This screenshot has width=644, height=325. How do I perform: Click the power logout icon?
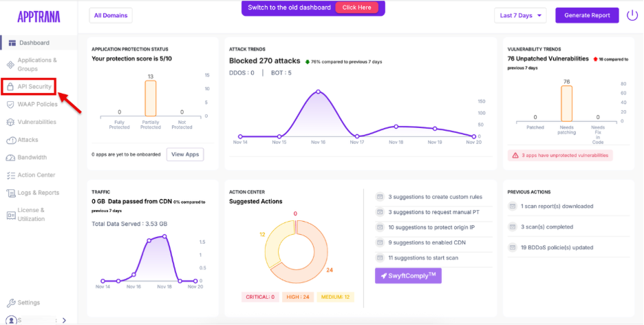click(x=632, y=15)
